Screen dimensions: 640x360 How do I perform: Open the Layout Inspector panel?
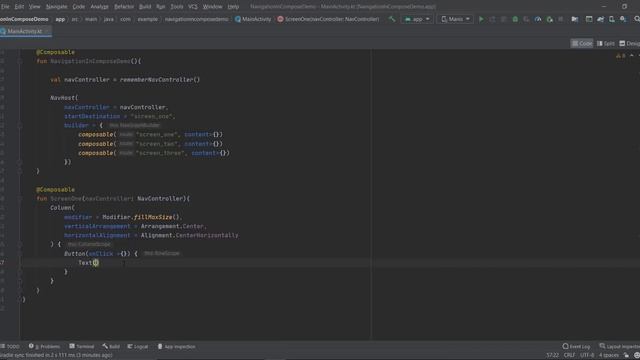tap(619, 347)
